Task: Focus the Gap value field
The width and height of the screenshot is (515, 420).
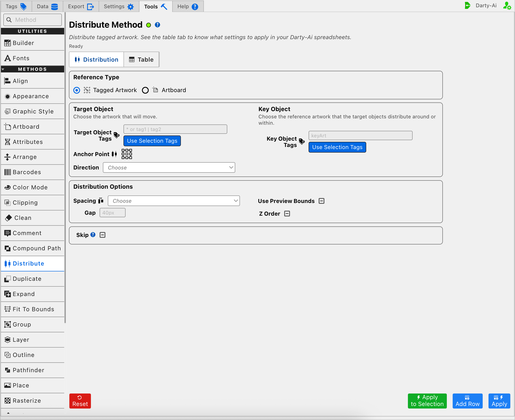Action: point(112,213)
